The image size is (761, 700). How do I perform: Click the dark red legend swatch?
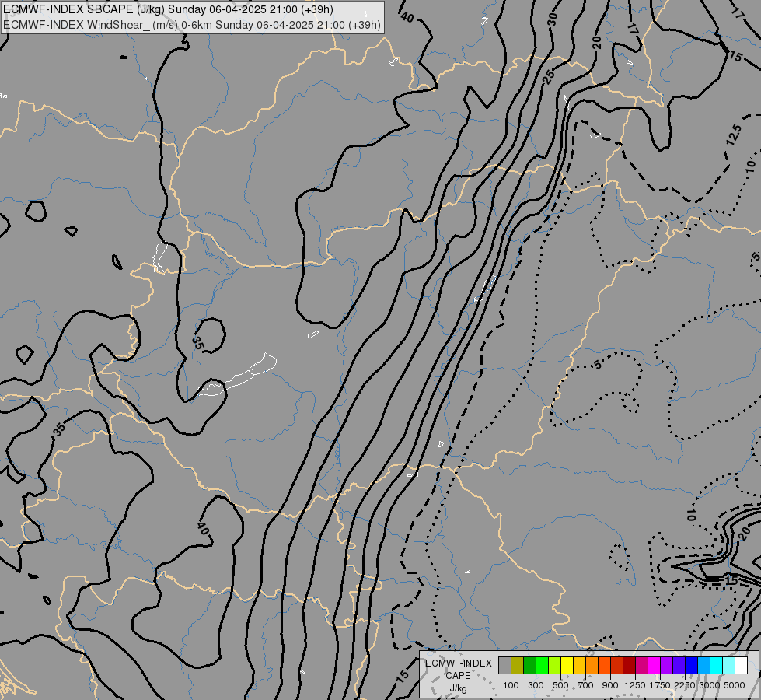point(630,665)
